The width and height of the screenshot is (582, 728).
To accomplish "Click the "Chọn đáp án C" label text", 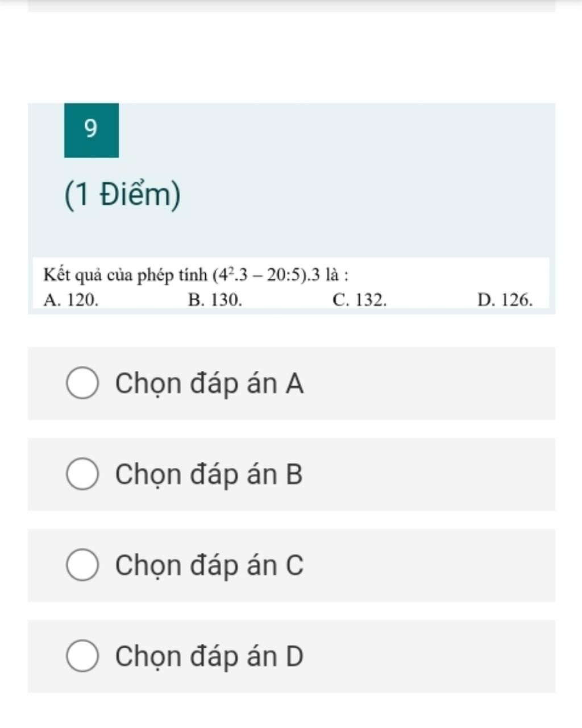I will pyautogui.click(x=209, y=565).
